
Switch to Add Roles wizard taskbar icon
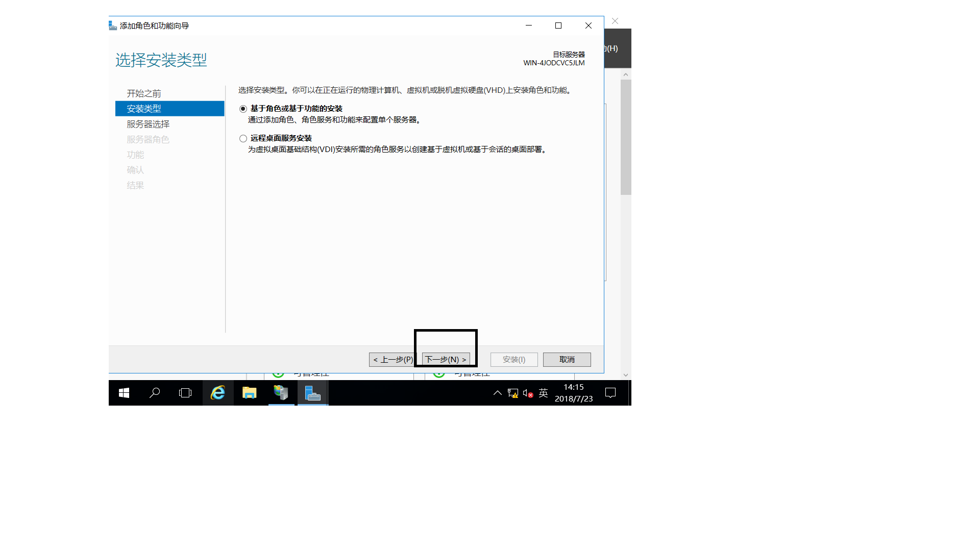click(312, 393)
